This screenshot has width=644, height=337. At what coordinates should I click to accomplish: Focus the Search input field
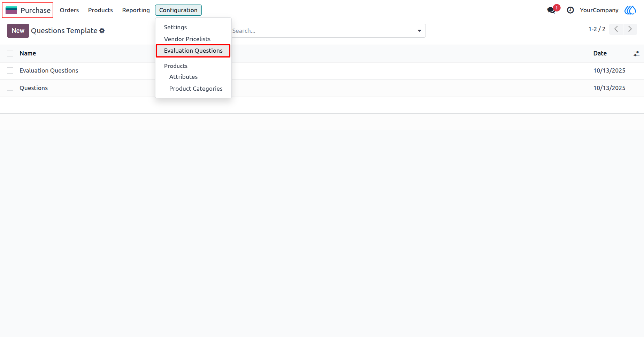tap(322, 31)
